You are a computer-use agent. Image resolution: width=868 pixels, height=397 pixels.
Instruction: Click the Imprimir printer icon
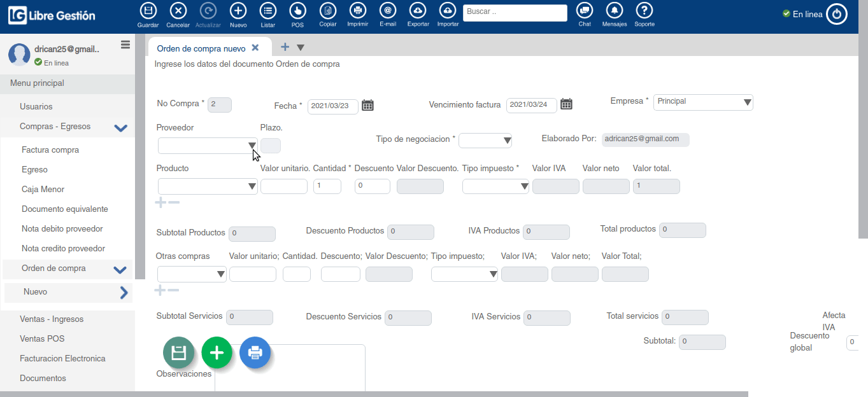click(357, 11)
